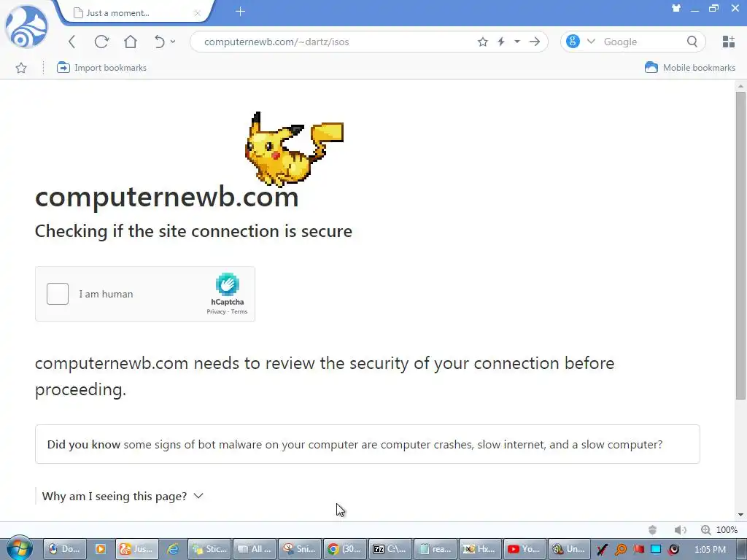Click the hCaptcha logo
This screenshot has height=560, width=747.
pyautogui.click(x=228, y=284)
